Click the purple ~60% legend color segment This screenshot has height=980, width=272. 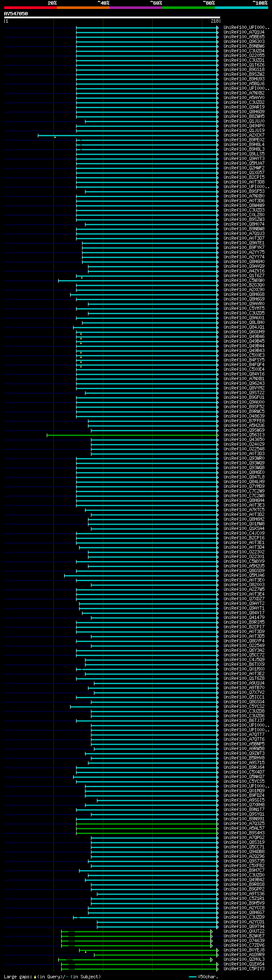[136, 8]
